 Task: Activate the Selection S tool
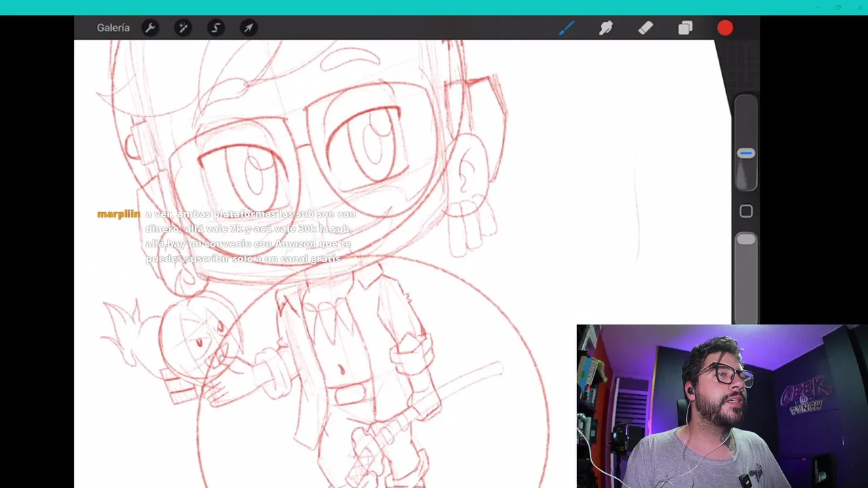point(216,28)
